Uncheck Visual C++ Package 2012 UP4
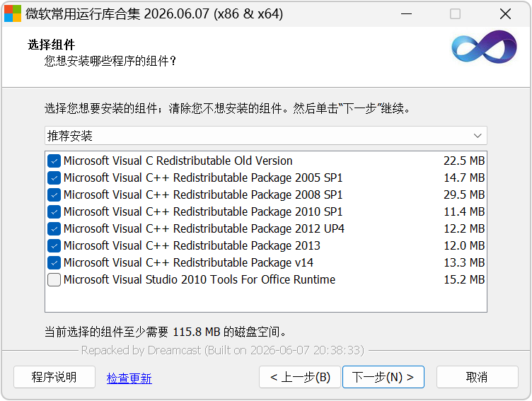The image size is (532, 401). (x=54, y=228)
